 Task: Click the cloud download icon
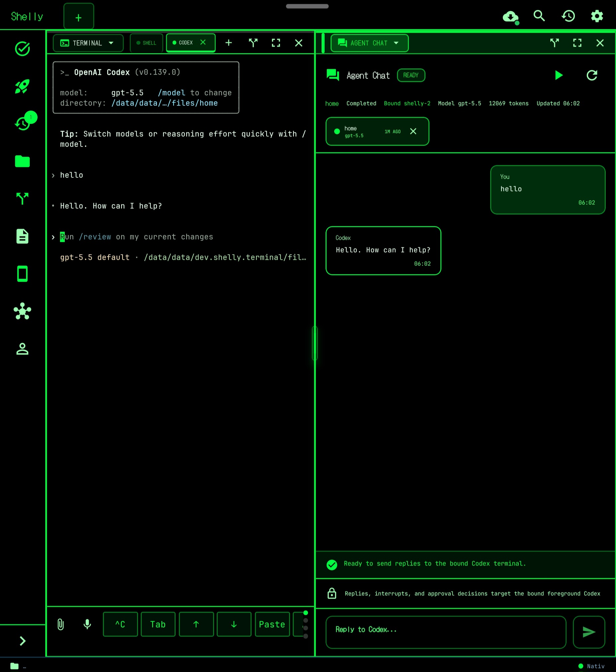511,16
